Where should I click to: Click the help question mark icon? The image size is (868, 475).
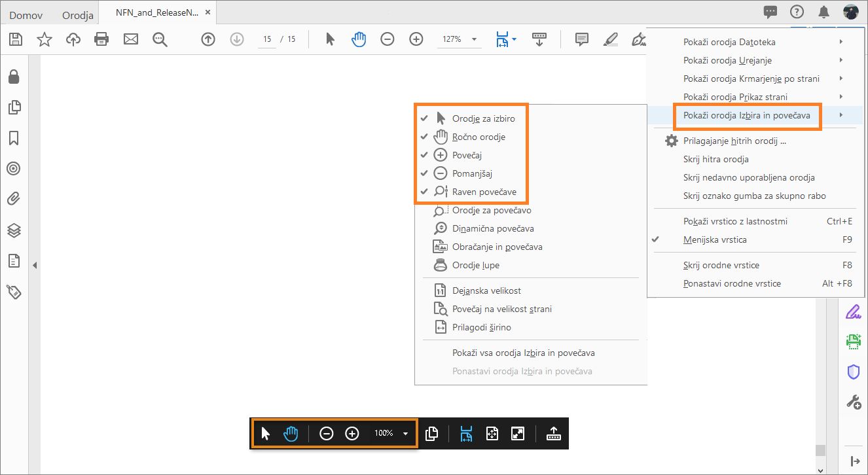coord(797,12)
